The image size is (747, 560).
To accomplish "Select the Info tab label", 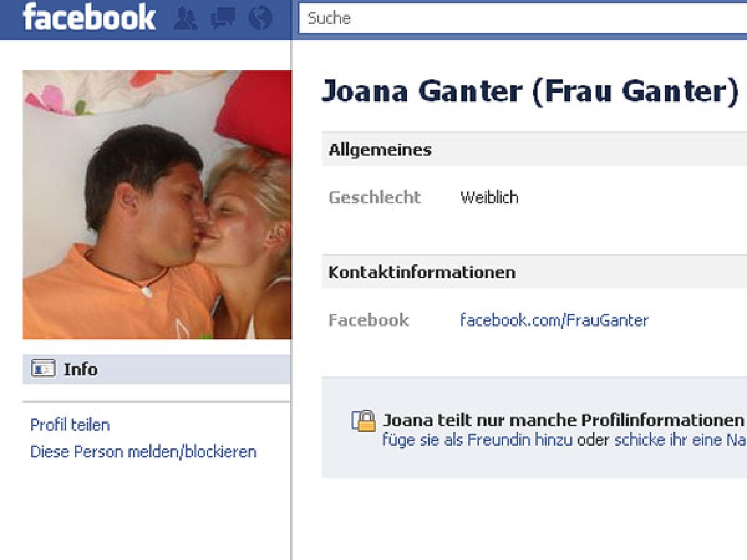I will tap(81, 369).
